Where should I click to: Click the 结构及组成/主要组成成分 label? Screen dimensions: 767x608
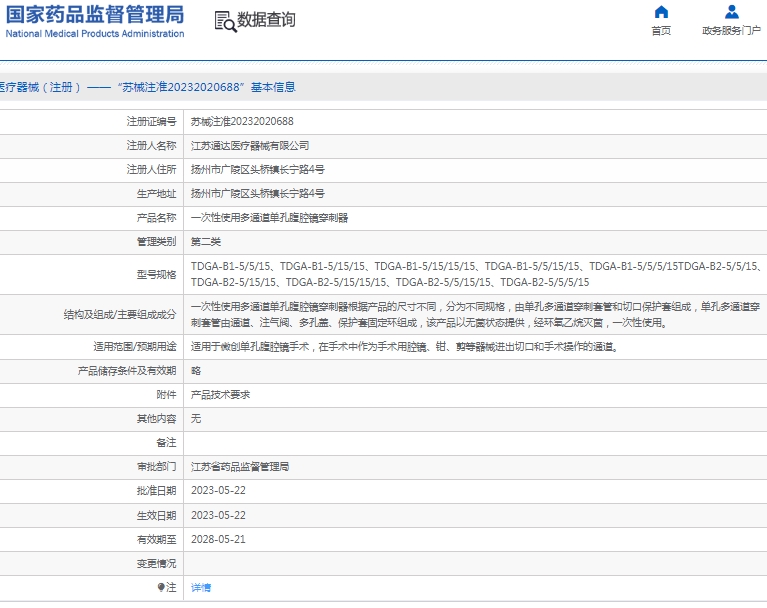pyautogui.click(x=120, y=315)
